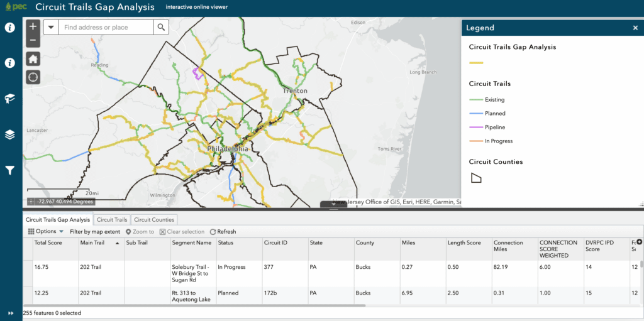Collapse the attribute table using the arrow handle
The image size is (644, 321).
click(333, 204)
